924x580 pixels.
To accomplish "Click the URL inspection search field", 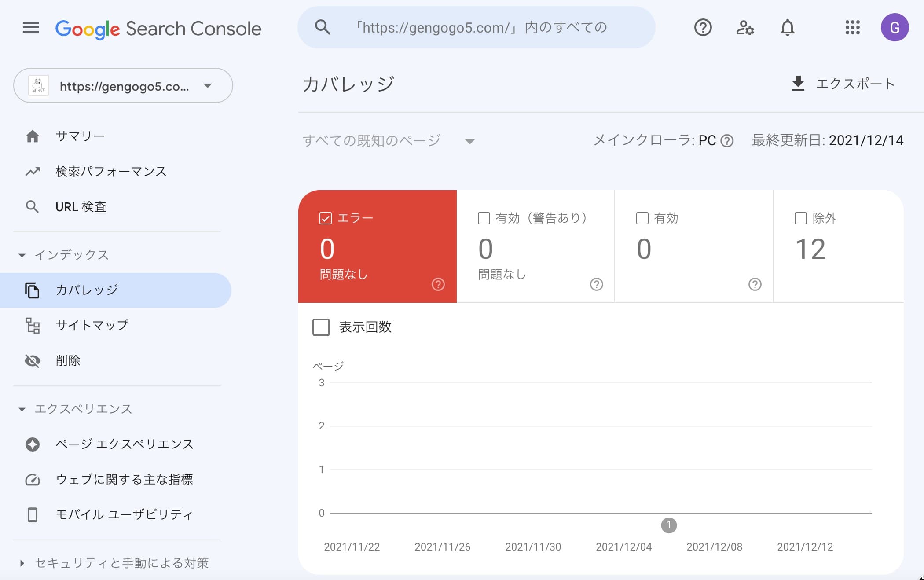I will (477, 27).
